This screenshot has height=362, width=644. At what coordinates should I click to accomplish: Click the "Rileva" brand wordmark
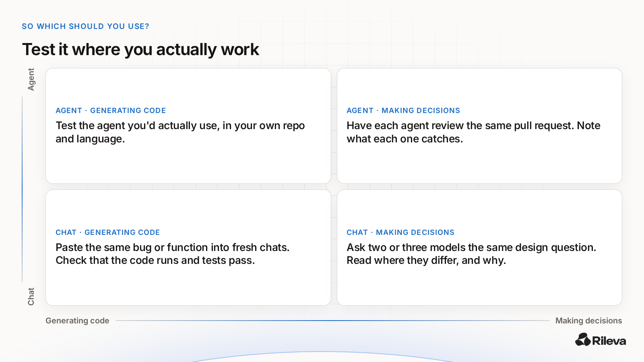(609, 341)
